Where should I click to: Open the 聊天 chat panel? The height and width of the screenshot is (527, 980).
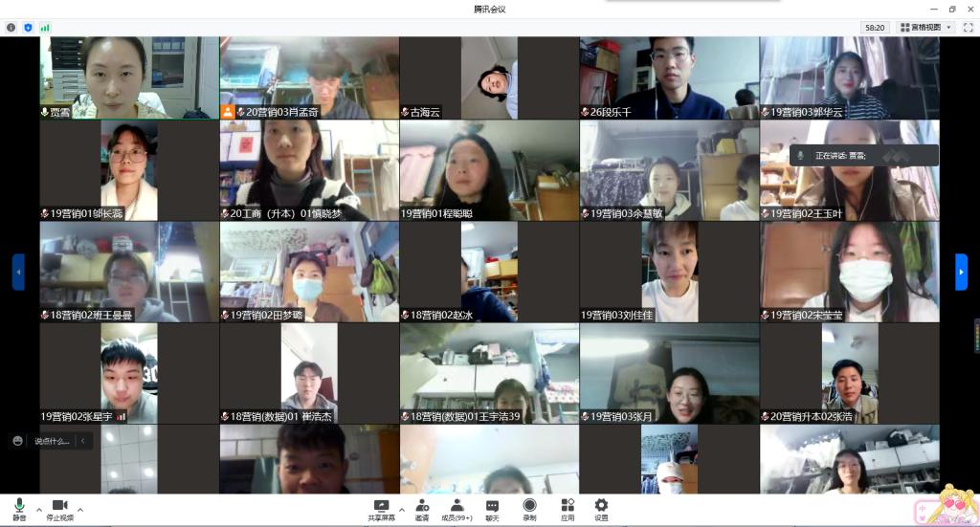coord(492,508)
